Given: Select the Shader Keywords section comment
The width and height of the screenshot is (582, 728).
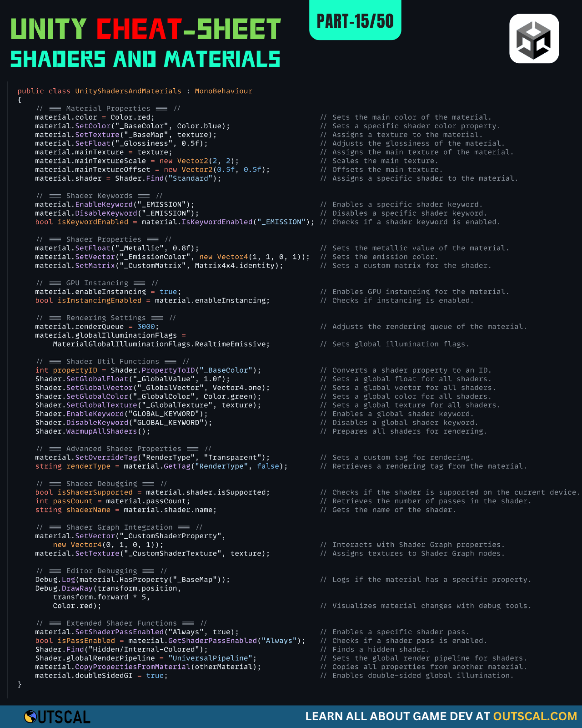Looking at the screenshot, I should click(x=99, y=196).
